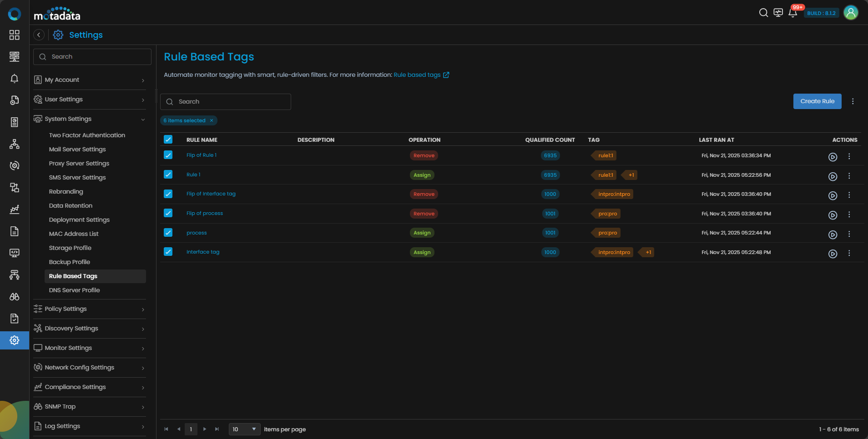Open dashboard grid icon in left sidebar
The width and height of the screenshot is (868, 439).
[15, 35]
